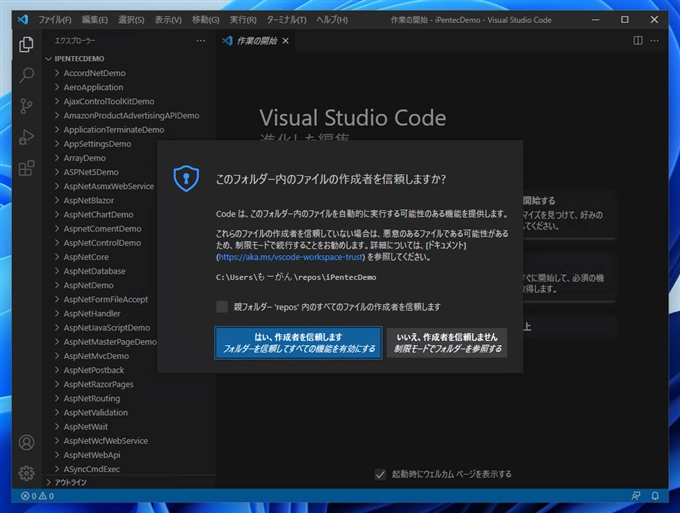Select the ArrayDemo folder
The image size is (680, 513).
(x=85, y=158)
